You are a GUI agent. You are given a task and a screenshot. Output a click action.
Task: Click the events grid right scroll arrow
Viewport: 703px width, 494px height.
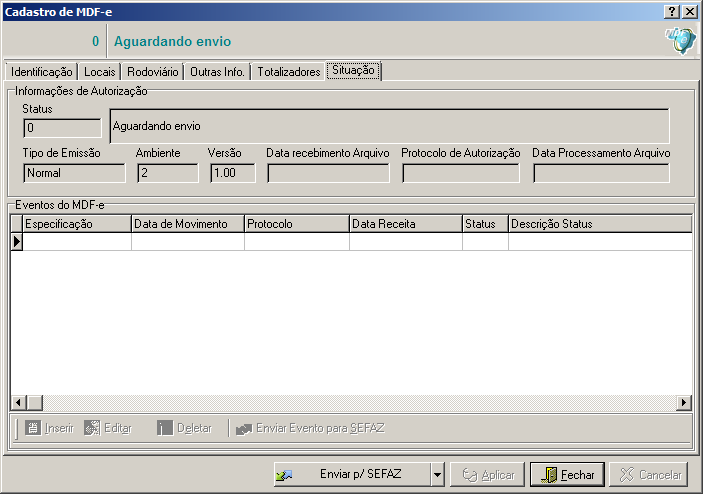[684, 403]
